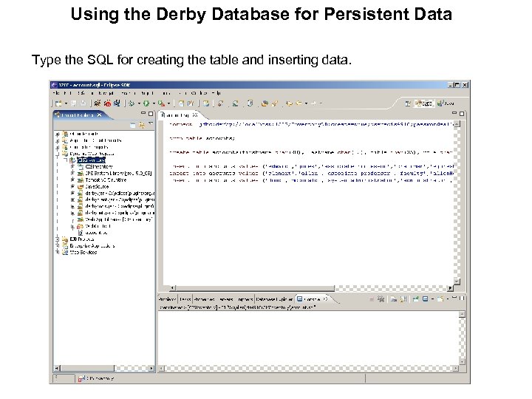Click the Display Selected Console icon
This screenshot has height=399, width=532.
[425, 299]
